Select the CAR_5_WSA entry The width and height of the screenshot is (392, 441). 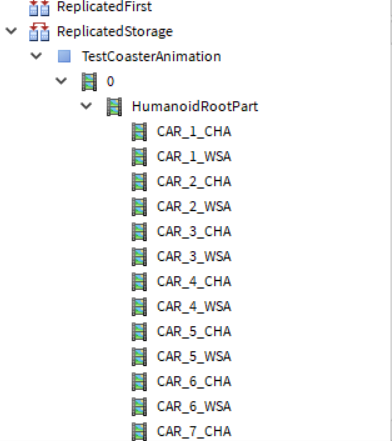[x=194, y=357]
